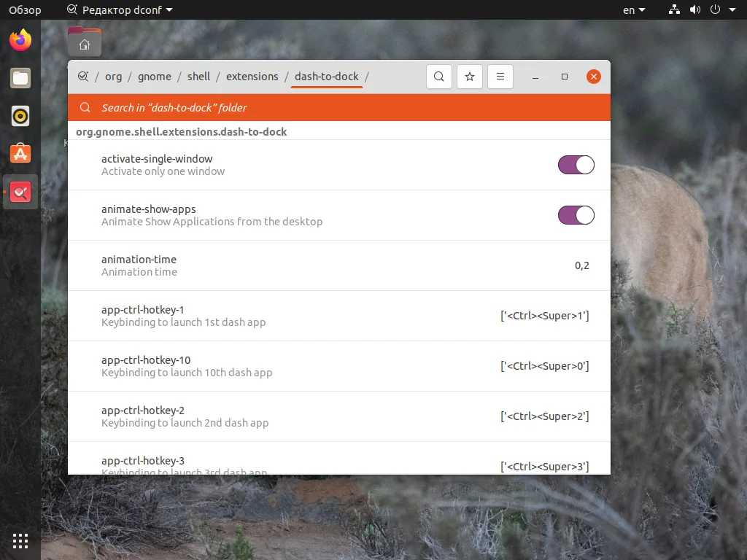Select the gnome path segment
Viewport: 747px width, 560px height.
click(x=154, y=77)
